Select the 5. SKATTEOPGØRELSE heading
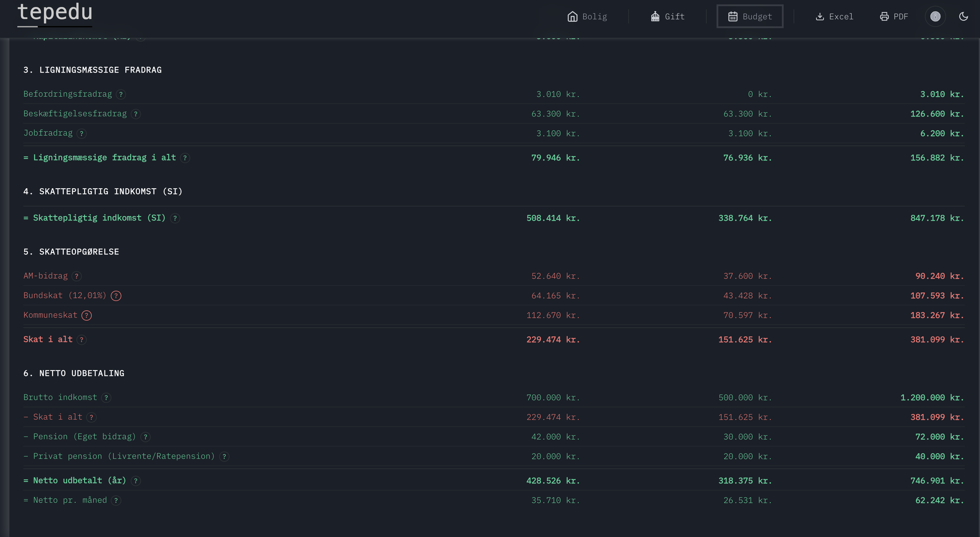 click(71, 252)
